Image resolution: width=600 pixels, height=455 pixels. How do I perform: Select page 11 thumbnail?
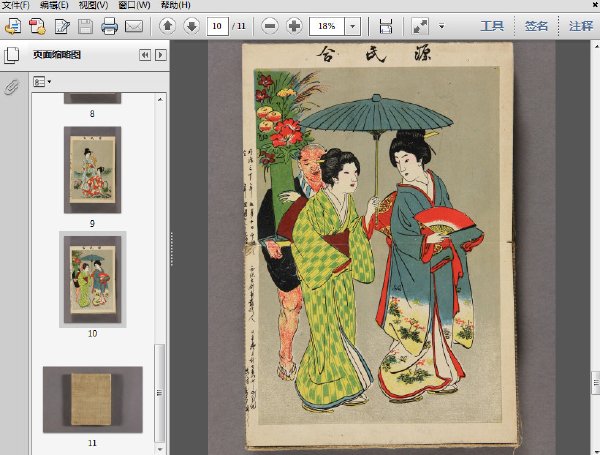click(x=93, y=400)
